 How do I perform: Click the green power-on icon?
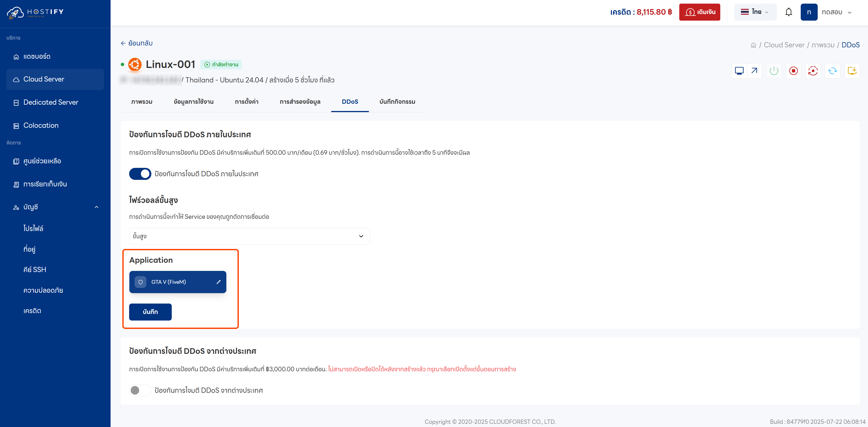tap(774, 71)
